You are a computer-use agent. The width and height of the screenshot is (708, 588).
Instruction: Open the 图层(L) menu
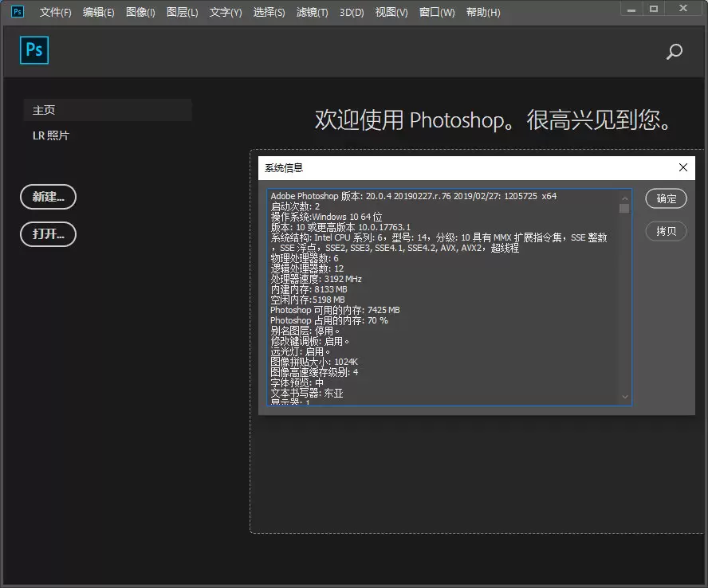click(x=183, y=12)
